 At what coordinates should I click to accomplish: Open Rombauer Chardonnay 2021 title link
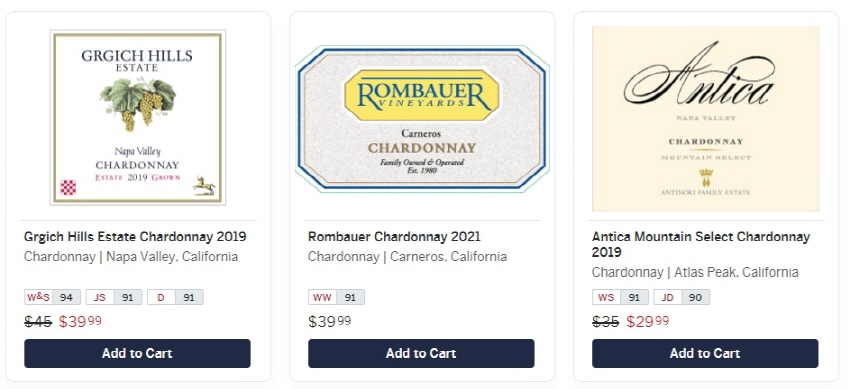(x=394, y=237)
